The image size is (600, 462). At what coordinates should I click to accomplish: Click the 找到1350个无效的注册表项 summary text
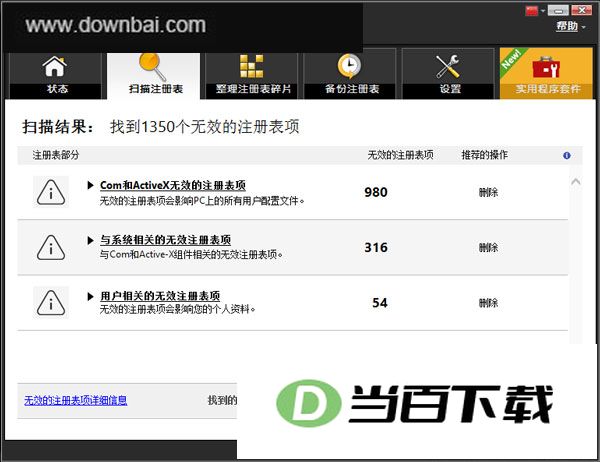(205, 127)
